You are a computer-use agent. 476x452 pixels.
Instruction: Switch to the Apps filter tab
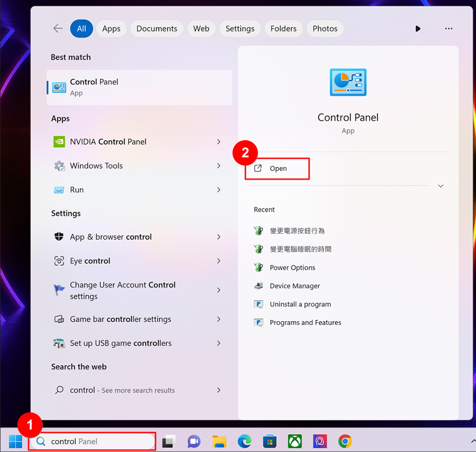(x=111, y=29)
